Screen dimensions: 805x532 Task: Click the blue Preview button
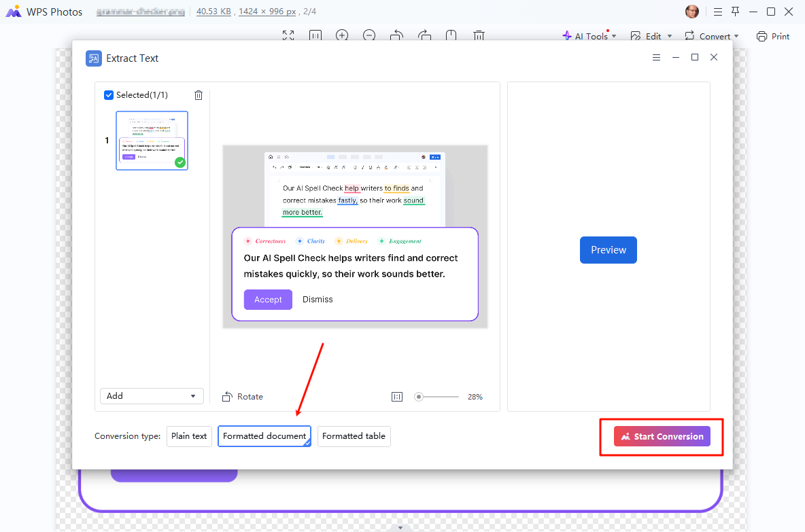(609, 250)
